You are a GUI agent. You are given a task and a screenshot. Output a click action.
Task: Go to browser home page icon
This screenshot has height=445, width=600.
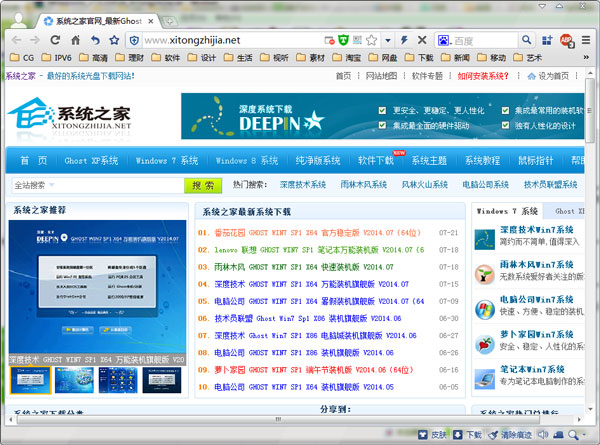(x=75, y=40)
